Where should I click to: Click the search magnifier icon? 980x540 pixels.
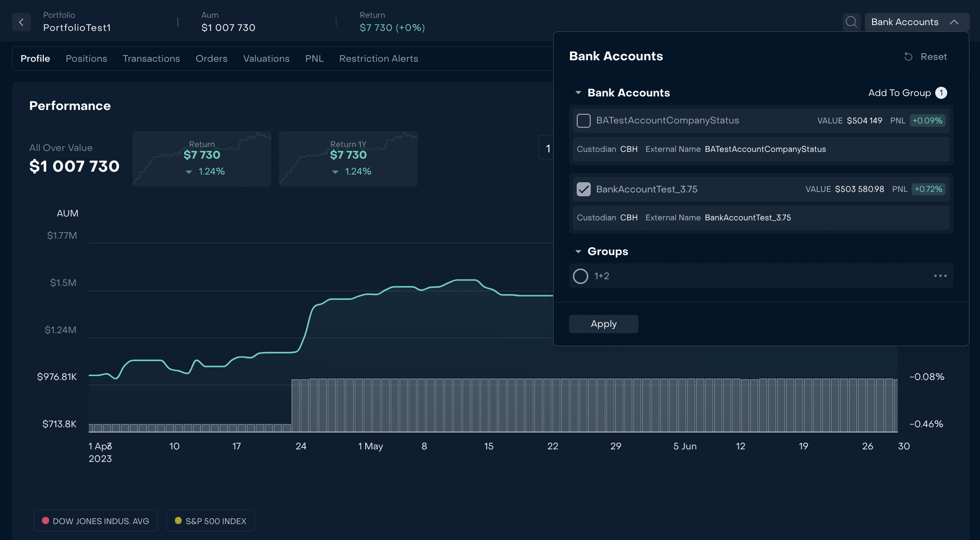[851, 22]
